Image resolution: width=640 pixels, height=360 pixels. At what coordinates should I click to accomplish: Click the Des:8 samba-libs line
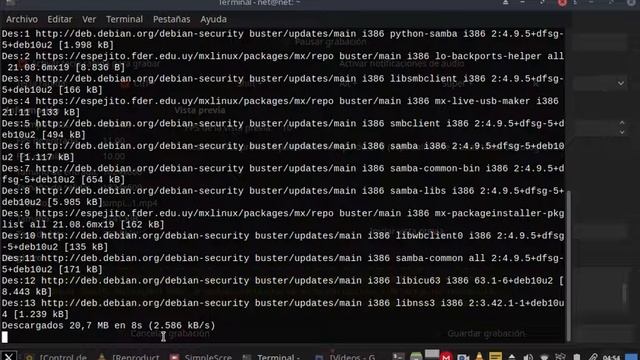click(282, 196)
